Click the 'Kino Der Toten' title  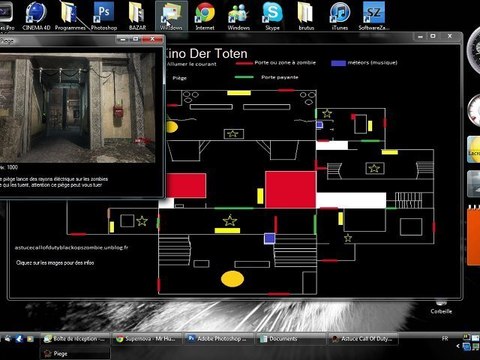pos(206,54)
